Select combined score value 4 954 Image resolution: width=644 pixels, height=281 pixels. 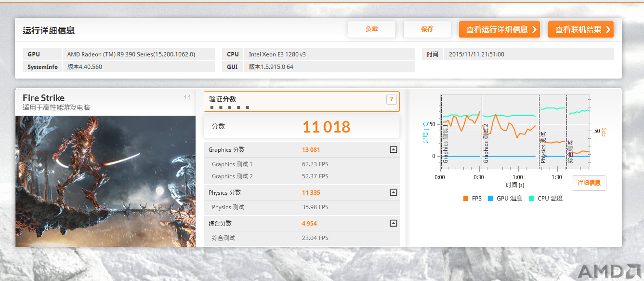click(x=309, y=224)
